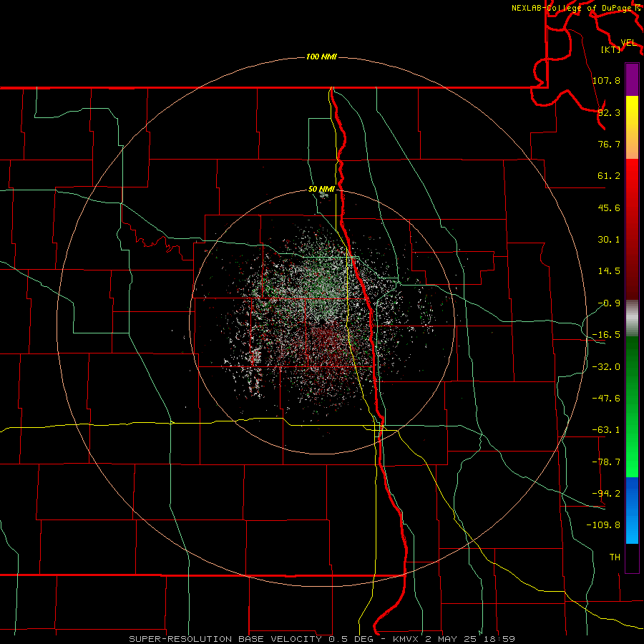
Task: Pick the gray segment of the color bar
Action: (x=632, y=318)
